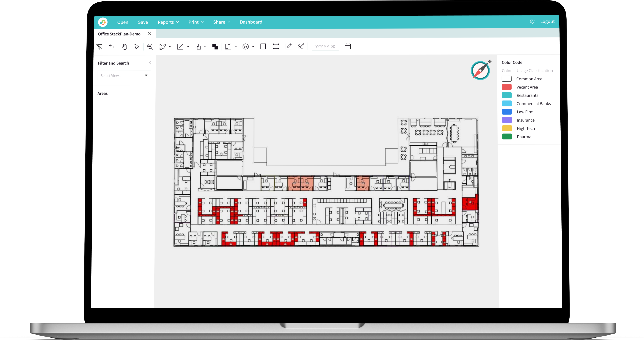Screen dimensions: 644x345
Task: Click the clear filter icon
Action: point(100,46)
